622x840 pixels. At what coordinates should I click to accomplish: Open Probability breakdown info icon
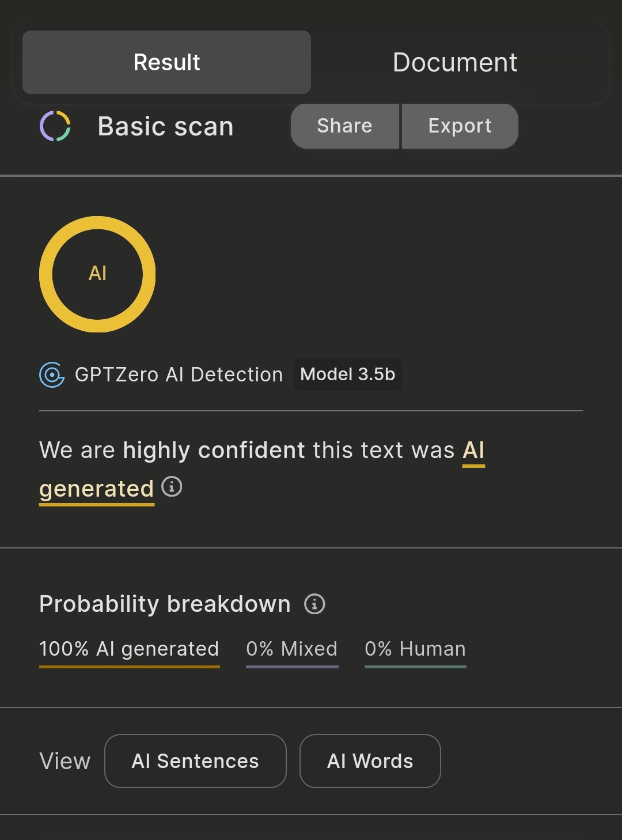pos(314,604)
